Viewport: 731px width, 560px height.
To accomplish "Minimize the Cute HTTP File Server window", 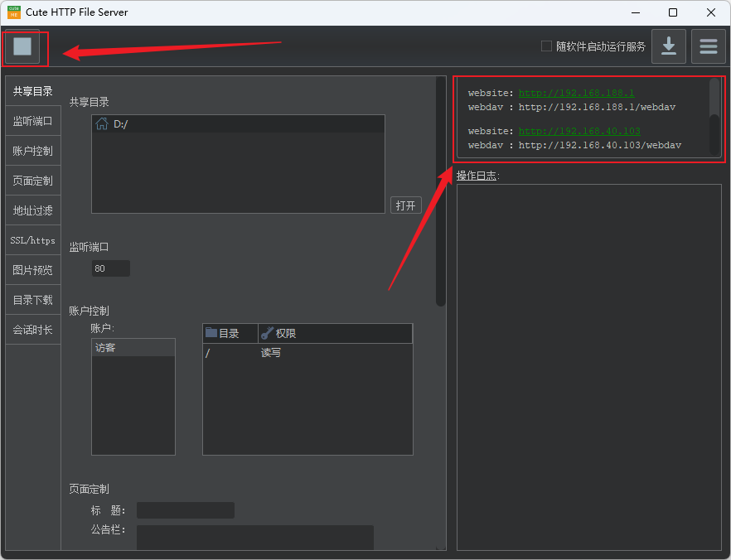I will click(x=636, y=12).
